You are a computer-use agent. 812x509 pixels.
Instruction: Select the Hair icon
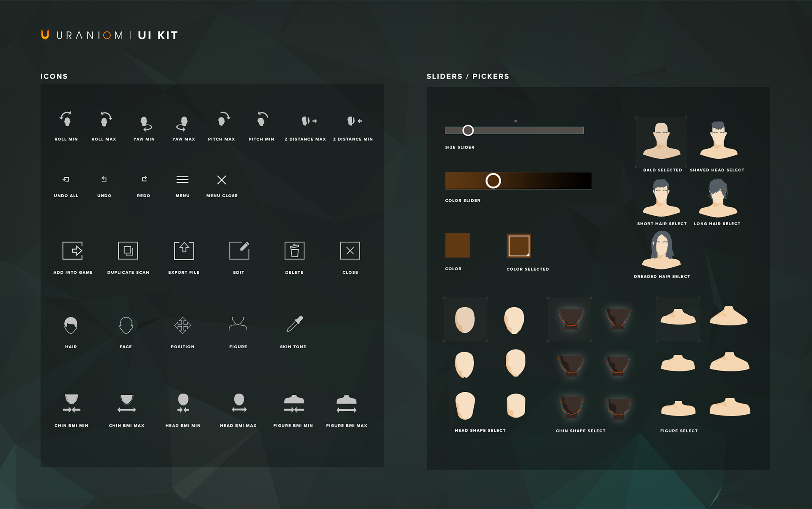[71, 325]
